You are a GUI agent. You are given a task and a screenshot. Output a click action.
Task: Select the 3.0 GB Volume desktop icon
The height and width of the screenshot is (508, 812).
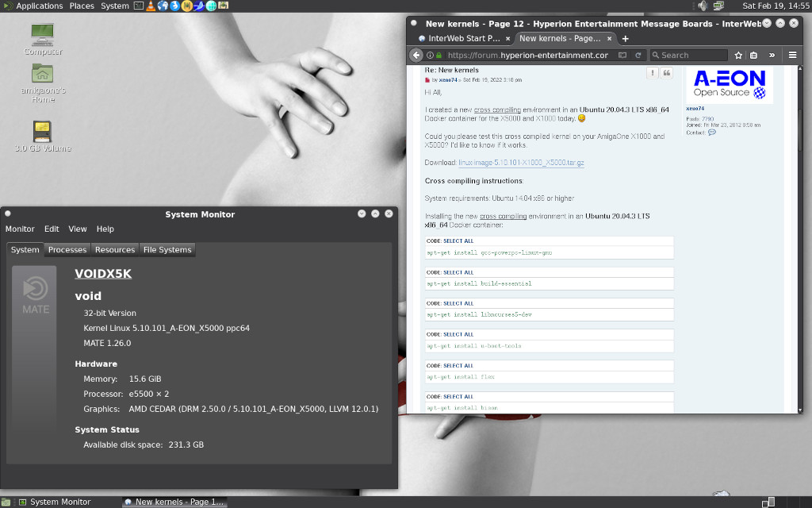click(43, 137)
